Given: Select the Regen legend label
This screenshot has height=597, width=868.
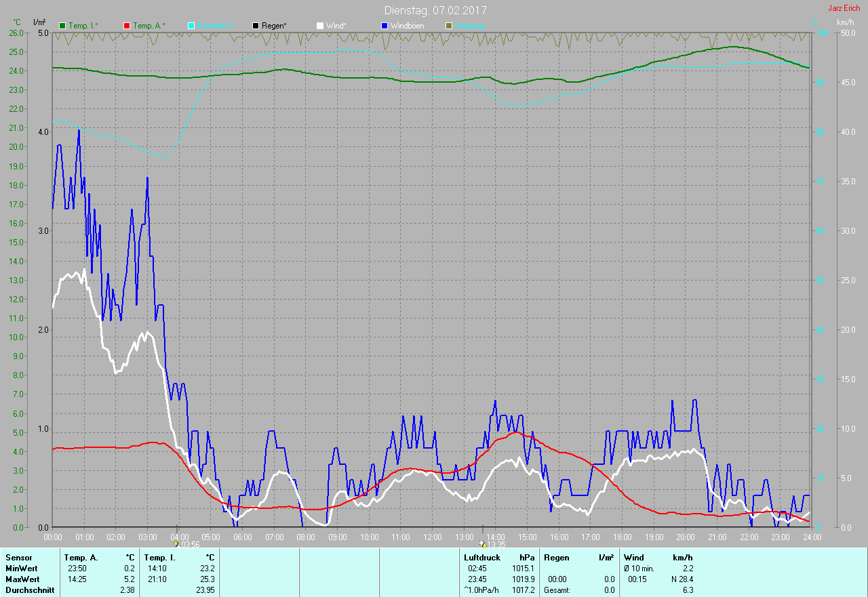Looking at the screenshot, I should (274, 26).
